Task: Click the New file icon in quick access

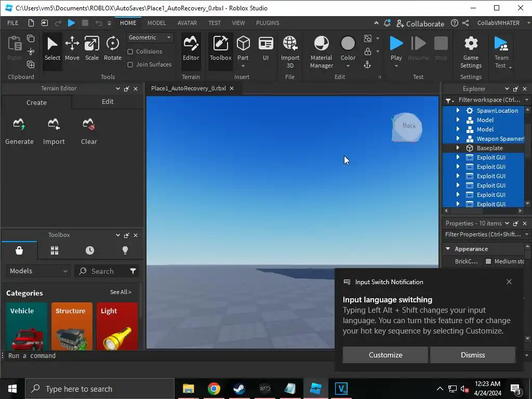Action: coord(31,23)
